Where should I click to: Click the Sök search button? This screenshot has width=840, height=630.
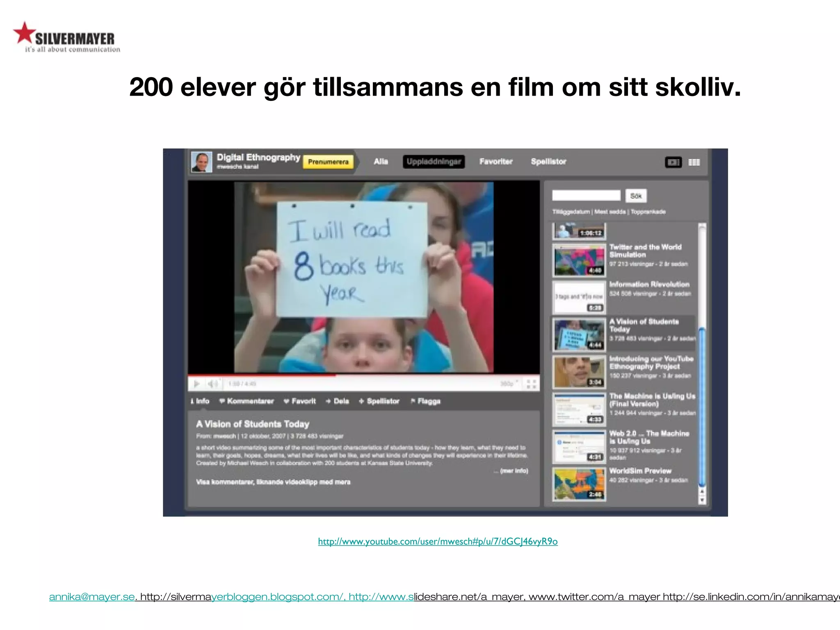[636, 196]
